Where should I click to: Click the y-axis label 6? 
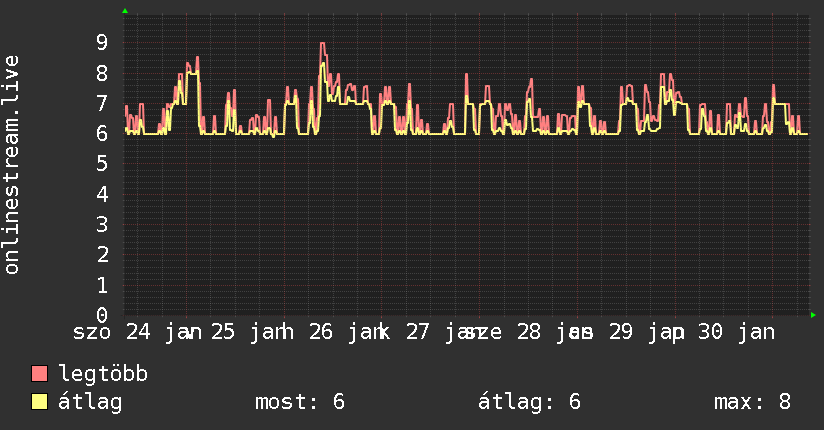click(102, 134)
